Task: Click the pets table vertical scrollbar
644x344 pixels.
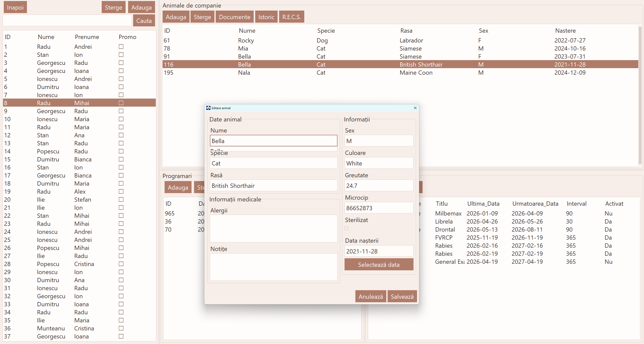Action: pos(640,96)
